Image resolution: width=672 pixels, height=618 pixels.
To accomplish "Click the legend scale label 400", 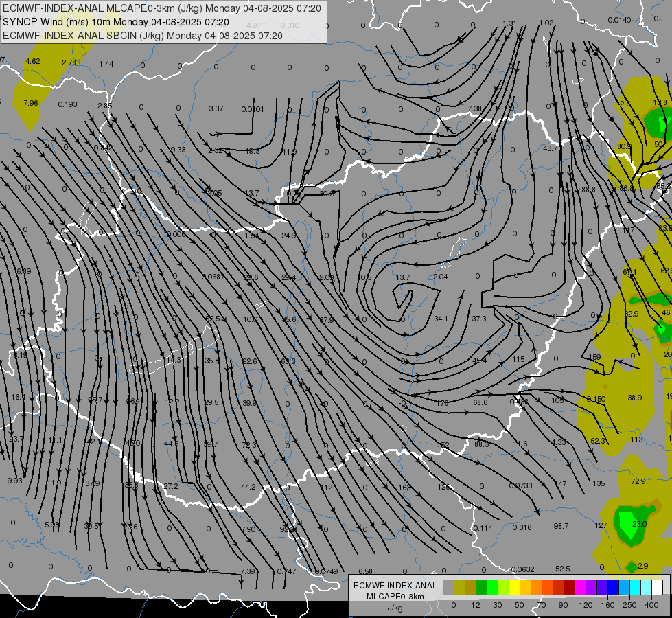I will click(x=651, y=605).
